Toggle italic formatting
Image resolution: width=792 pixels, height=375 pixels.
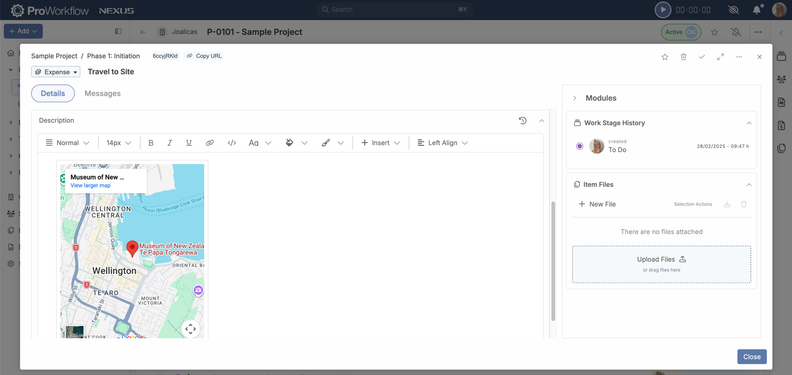tap(170, 143)
